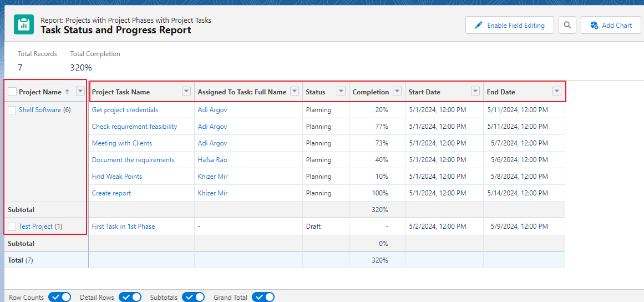
Task: Open Completion column dropdown arrow
Action: (397, 92)
